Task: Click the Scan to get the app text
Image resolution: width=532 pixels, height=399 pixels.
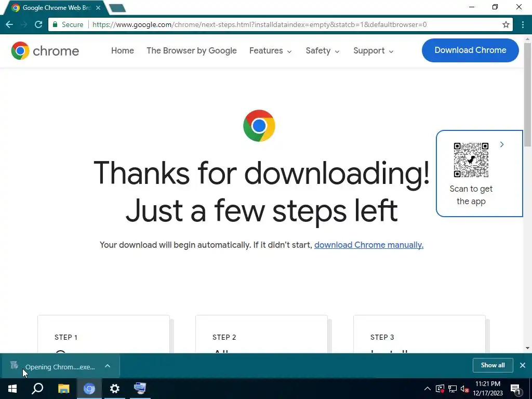Action: click(471, 195)
